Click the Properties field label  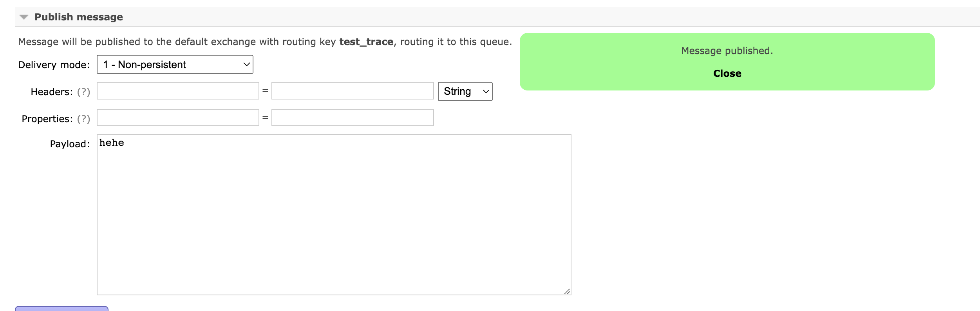47,119
